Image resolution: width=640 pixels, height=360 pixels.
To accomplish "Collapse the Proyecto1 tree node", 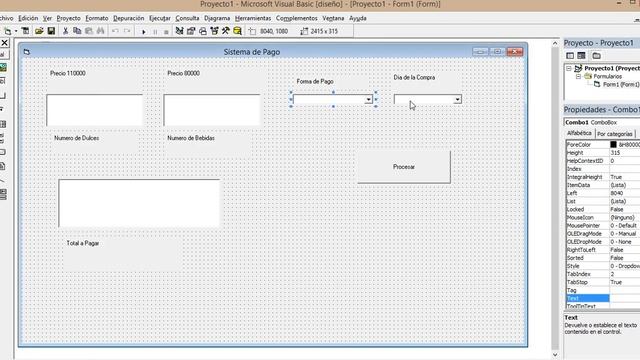I will (569, 68).
